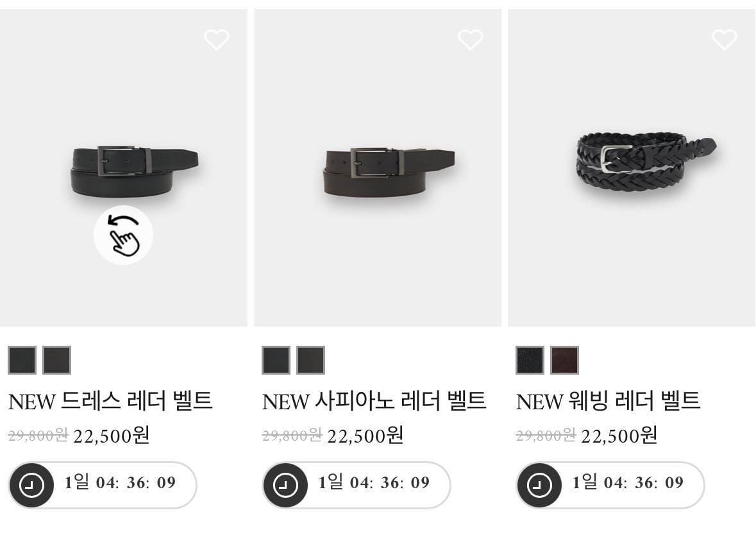View the brown Saffiano belt image
756x535 pixels.
click(x=389, y=171)
